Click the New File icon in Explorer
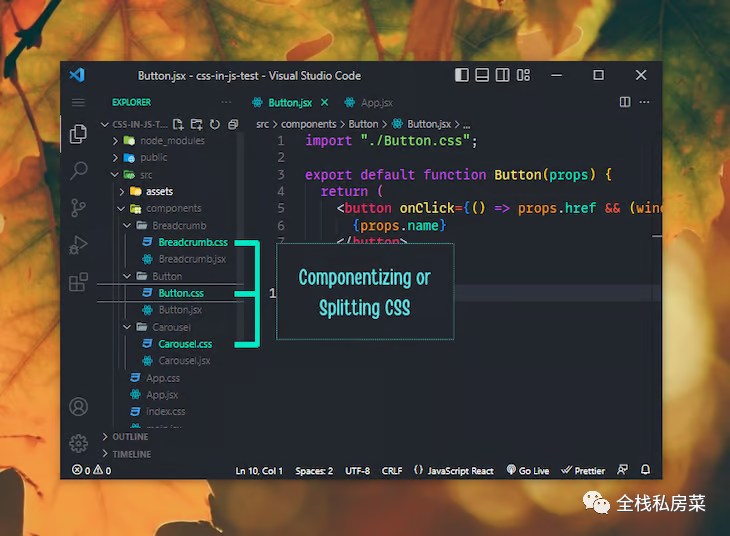 tap(178, 124)
